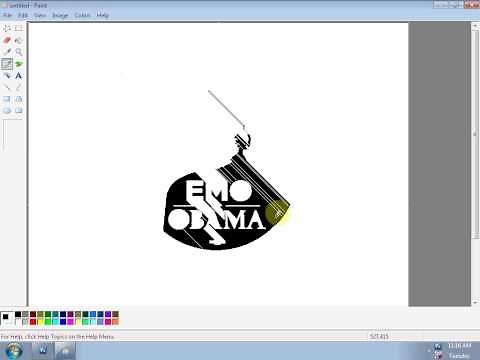Pick the olive color swatch
Image resolution: width=480 pixels, height=360 pixels.
pos(40,314)
